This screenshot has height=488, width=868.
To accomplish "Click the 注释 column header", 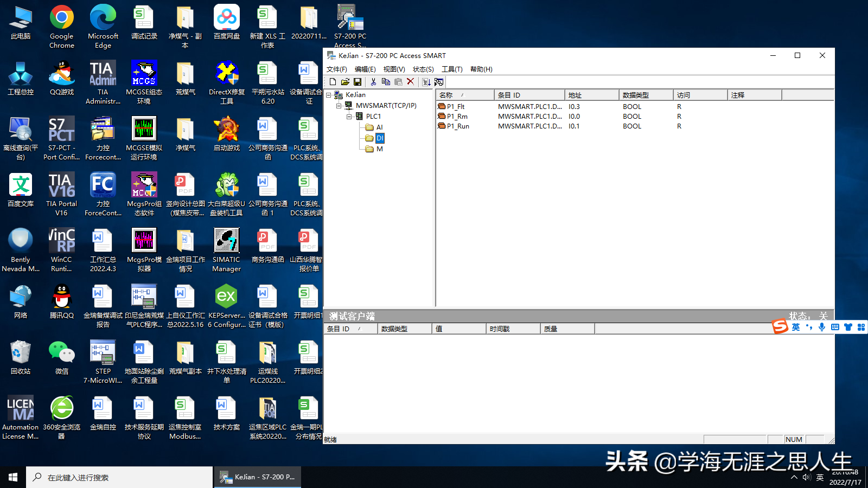I will pos(755,95).
